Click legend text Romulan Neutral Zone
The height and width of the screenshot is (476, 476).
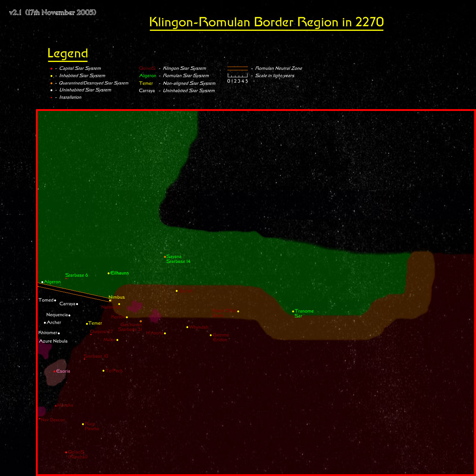[x=279, y=68]
